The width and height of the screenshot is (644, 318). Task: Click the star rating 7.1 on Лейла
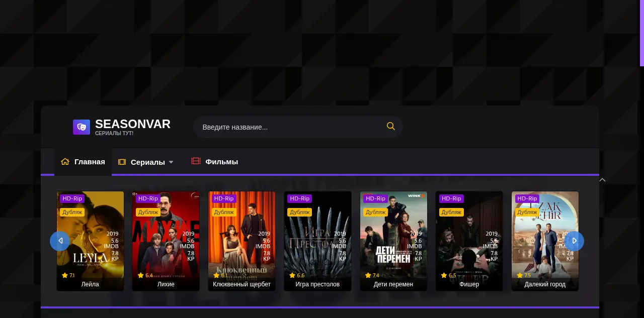[68, 275]
